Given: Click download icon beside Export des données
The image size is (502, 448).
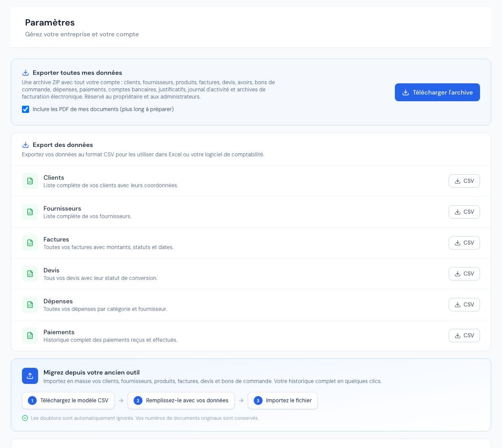Looking at the screenshot, I should pyautogui.click(x=26, y=145).
